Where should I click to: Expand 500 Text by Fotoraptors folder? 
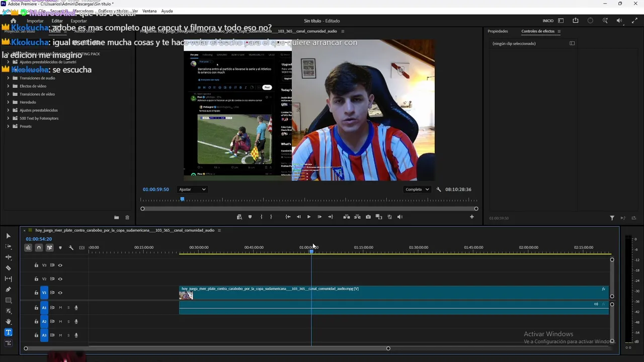point(8,118)
